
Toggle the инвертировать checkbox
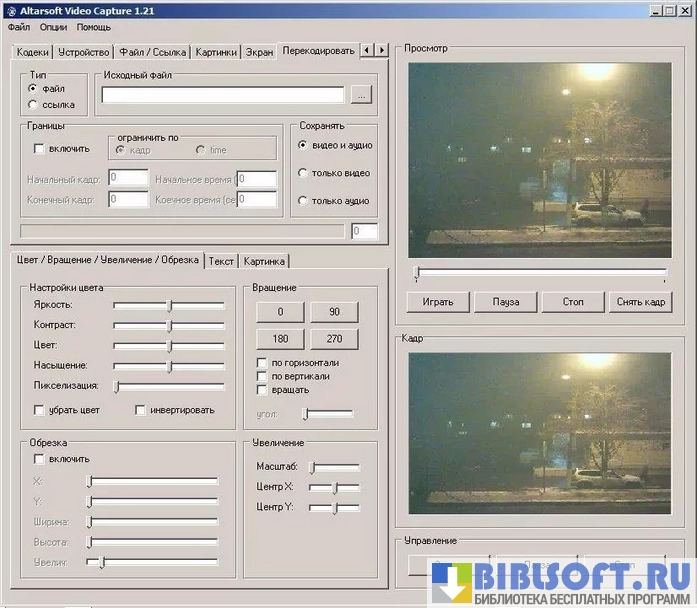click(141, 410)
